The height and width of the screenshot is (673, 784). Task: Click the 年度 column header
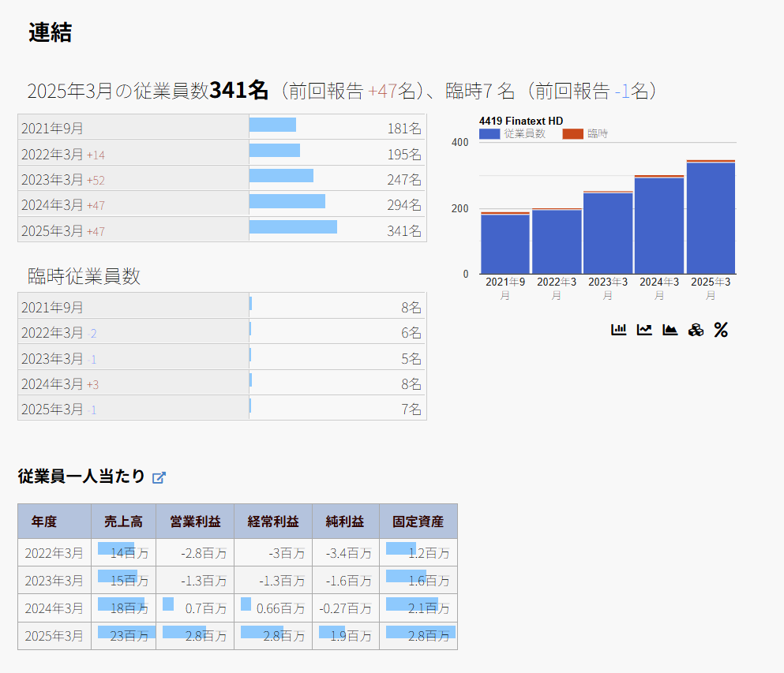pos(54,522)
